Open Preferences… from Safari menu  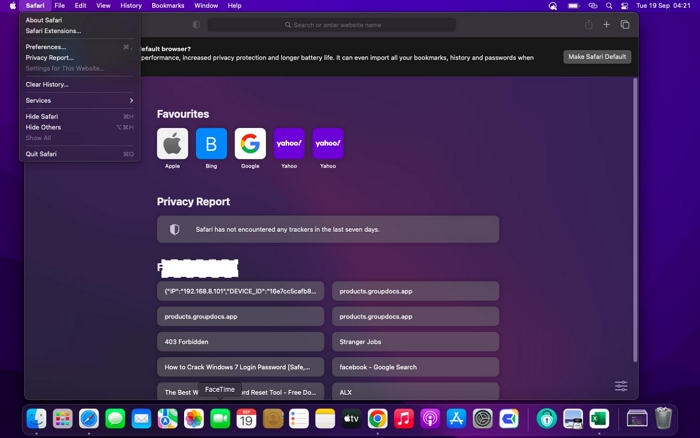pyautogui.click(x=79, y=47)
